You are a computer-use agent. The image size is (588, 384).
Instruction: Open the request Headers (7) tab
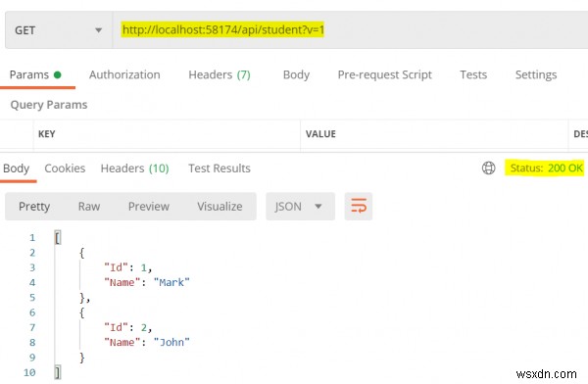click(220, 74)
